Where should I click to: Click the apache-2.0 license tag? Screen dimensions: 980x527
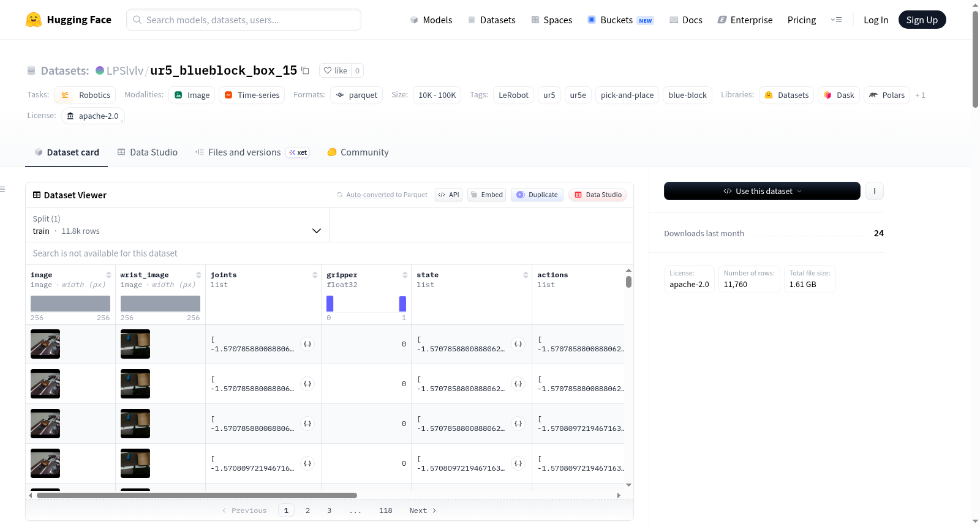pos(93,116)
